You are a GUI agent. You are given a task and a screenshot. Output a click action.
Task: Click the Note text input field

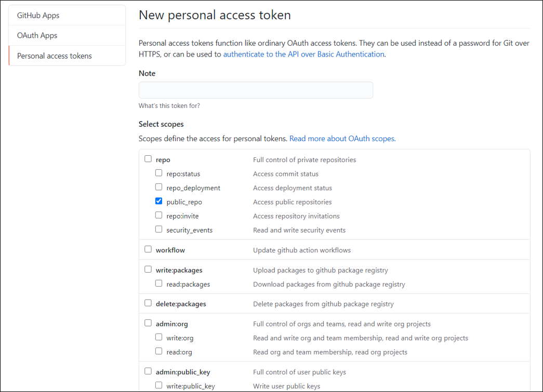pos(256,90)
